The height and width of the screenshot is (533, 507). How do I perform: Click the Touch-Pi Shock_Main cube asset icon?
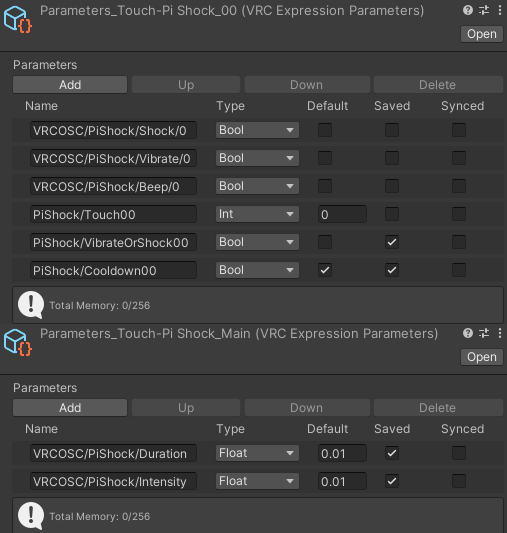(18, 343)
